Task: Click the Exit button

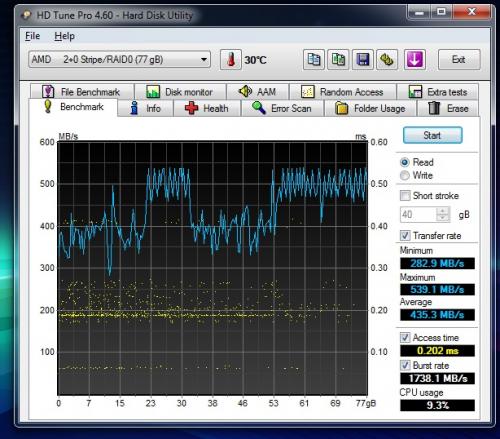Action: pos(459,60)
